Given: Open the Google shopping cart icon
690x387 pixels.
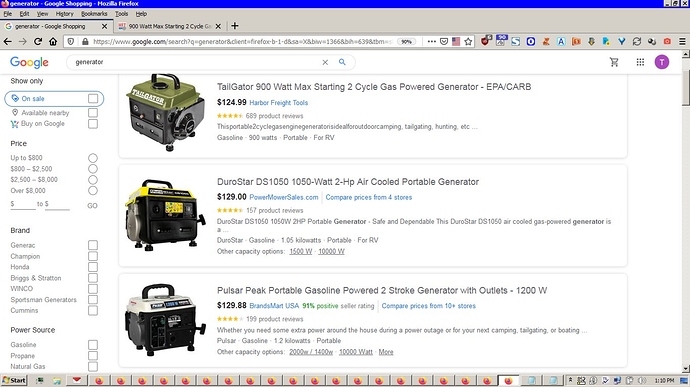Looking at the screenshot, I should (614, 62).
